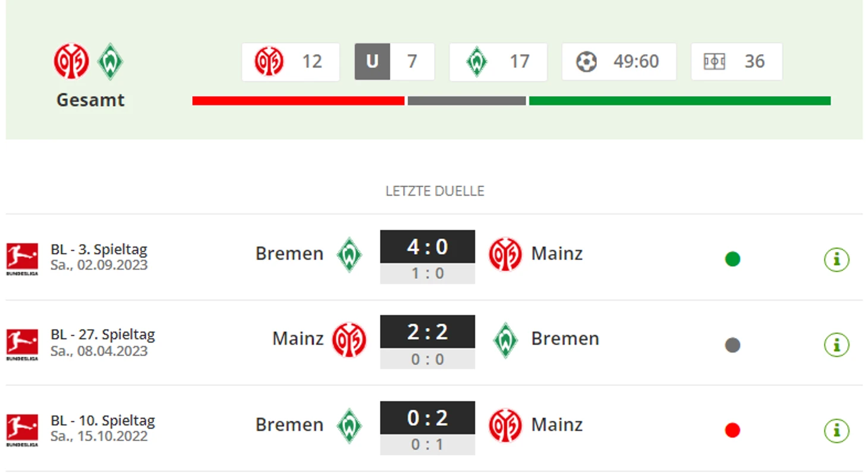
Task: Open the 2 : 2 score of Mainz vs Bremen
Action: (x=427, y=332)
